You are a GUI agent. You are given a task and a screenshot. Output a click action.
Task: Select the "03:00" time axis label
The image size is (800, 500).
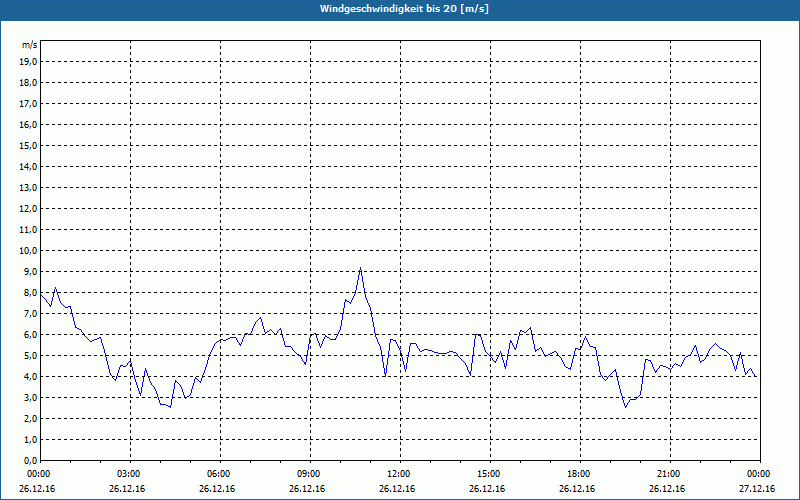131,474
